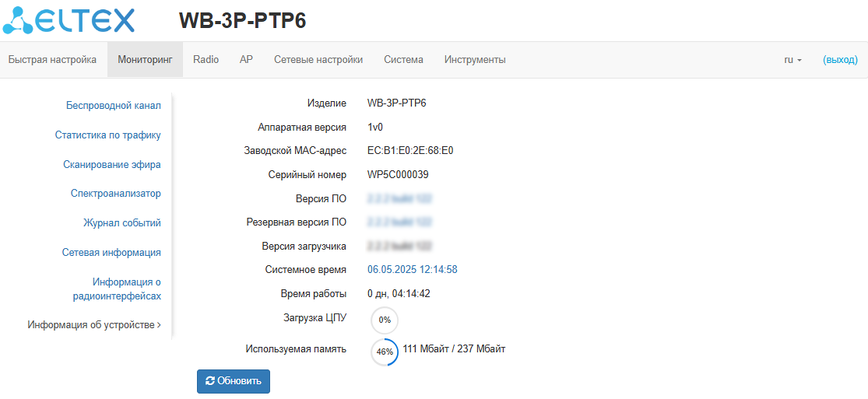Open Статистика по трафику page

tap(108, 135)
